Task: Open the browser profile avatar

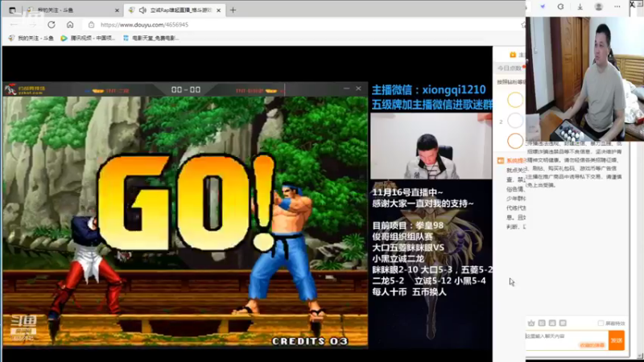Action: coord(598,6)
